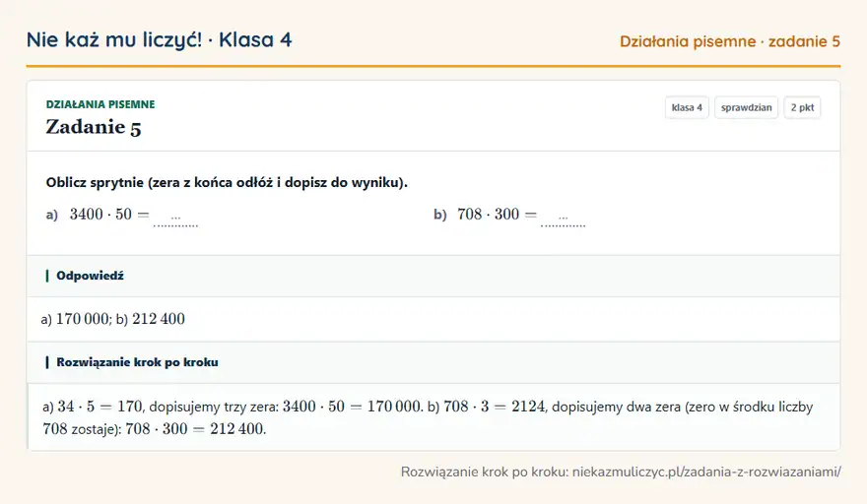The width and height of the screenshot is (867, 504).
Task: Click the answer '170 000' in part a
Action: [x=83, y=319]
